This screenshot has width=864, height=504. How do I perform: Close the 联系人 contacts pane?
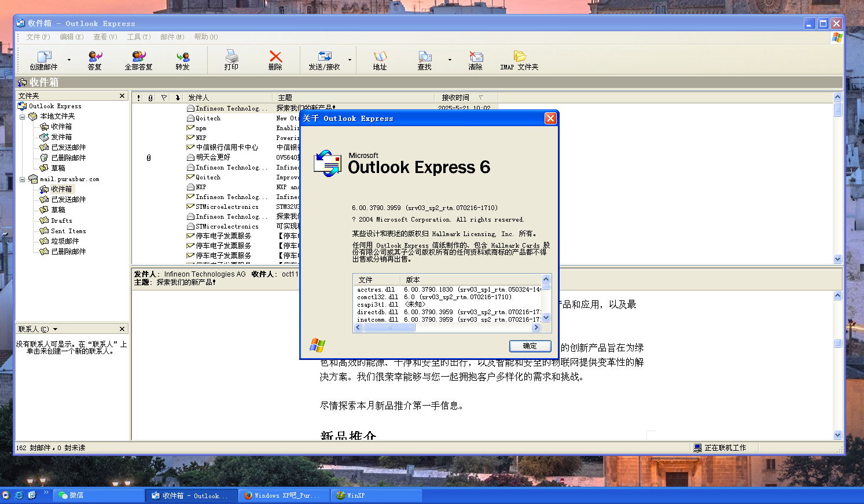122,329
